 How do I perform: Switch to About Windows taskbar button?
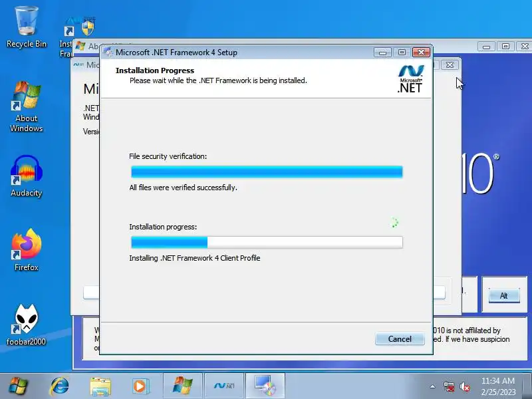[x=183, y=386]
